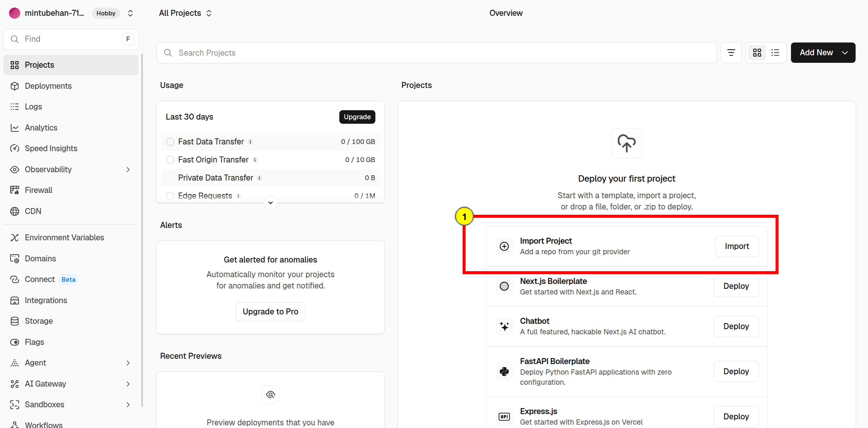Open the filter options icon
Image resolution: width=868 pixels, height=428 pixels.
pyautogui.click(x=731, y=53)
